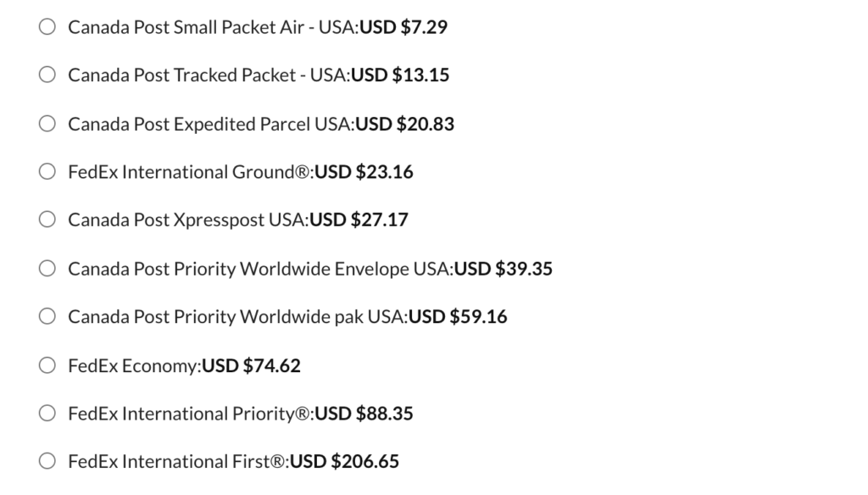Click the USD $13.15 price text
Image resolution: width=868 pixels, height=495 pixels.
(x=400, y=75)
